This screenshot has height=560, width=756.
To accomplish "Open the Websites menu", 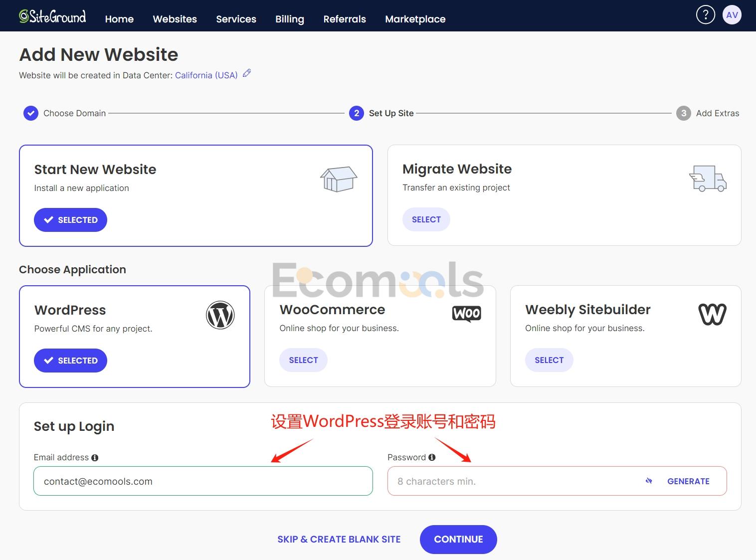I will tap(175, 19).
